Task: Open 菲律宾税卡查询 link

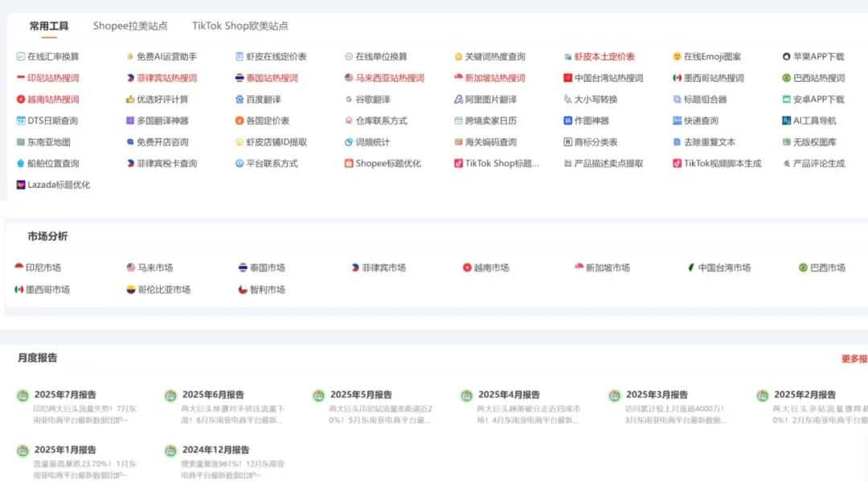Action: click(x=166, y=164)
